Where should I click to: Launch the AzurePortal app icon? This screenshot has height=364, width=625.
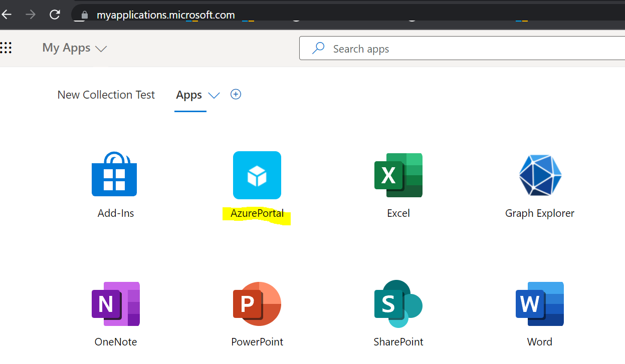[257, 175]
